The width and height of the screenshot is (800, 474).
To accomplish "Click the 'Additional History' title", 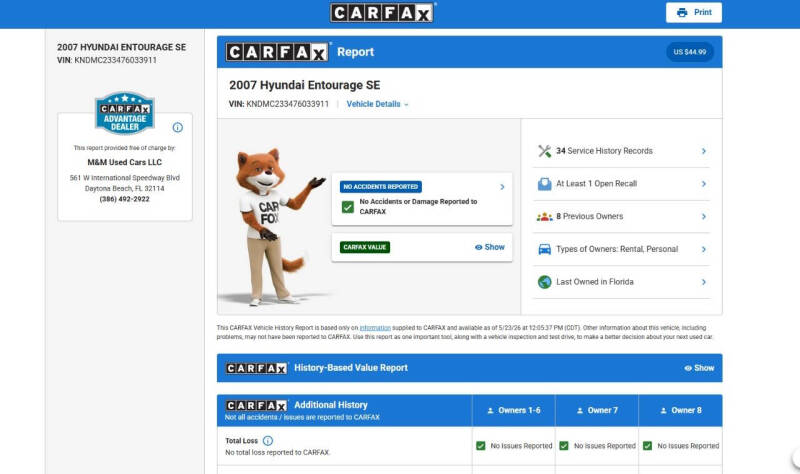I will click(331, 405).
